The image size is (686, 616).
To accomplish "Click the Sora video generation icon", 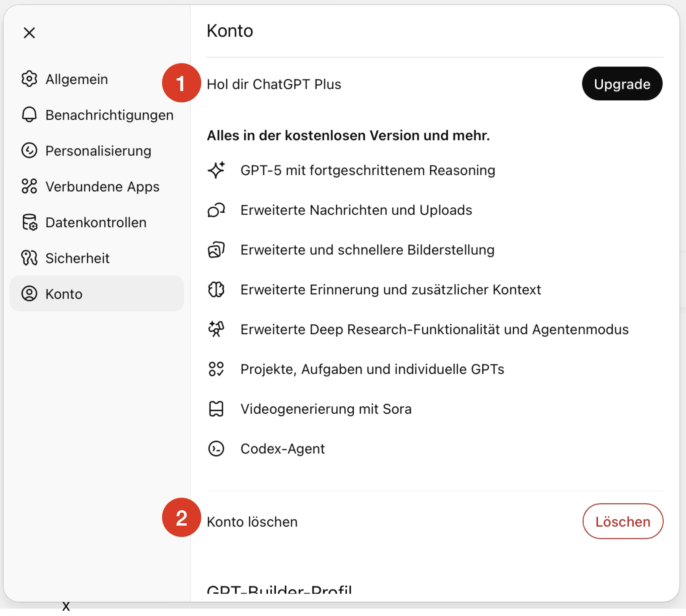I will pyautogui.click(x=216, y=409).
